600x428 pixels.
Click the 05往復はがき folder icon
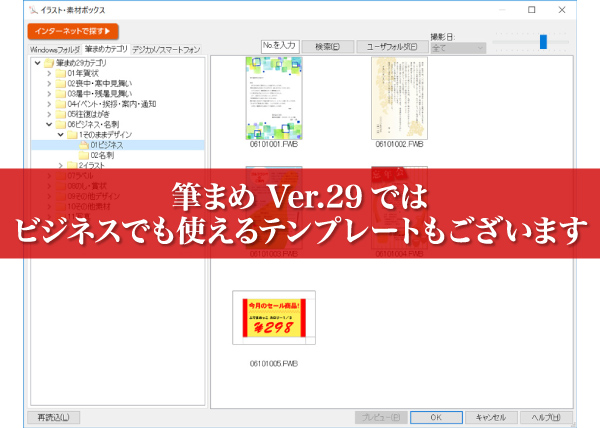click(x=60, y=114)
